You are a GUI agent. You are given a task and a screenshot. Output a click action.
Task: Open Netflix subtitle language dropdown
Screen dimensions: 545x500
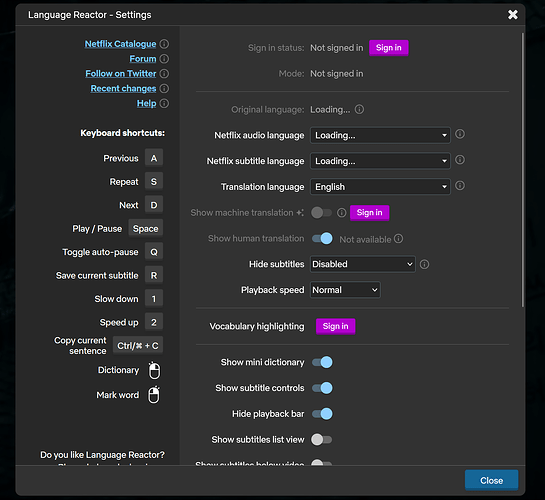[380, 161]
